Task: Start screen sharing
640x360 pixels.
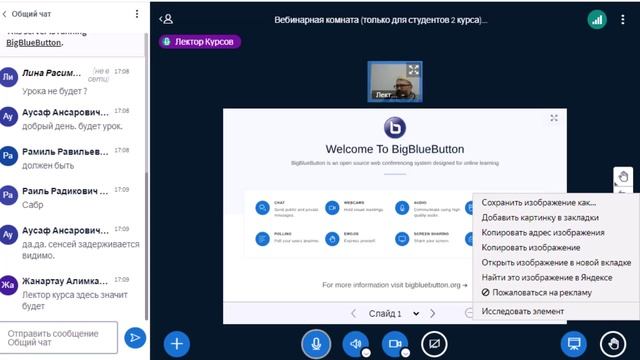Action: [434, 344]
